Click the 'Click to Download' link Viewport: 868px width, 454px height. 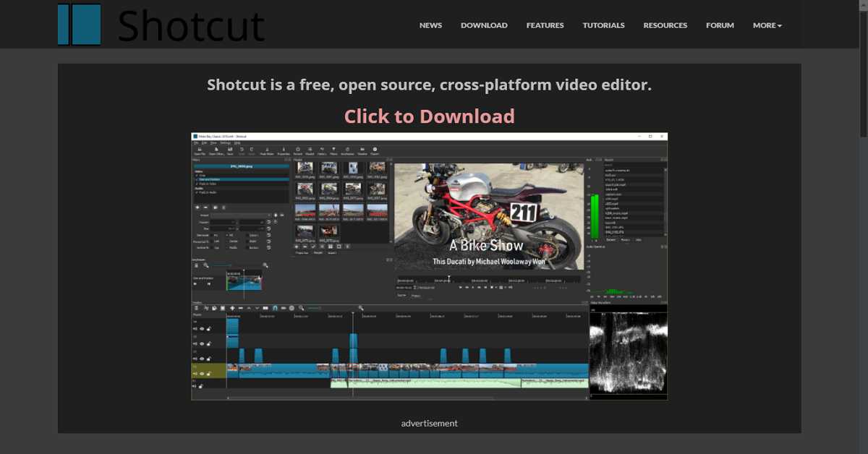(430, 116)
